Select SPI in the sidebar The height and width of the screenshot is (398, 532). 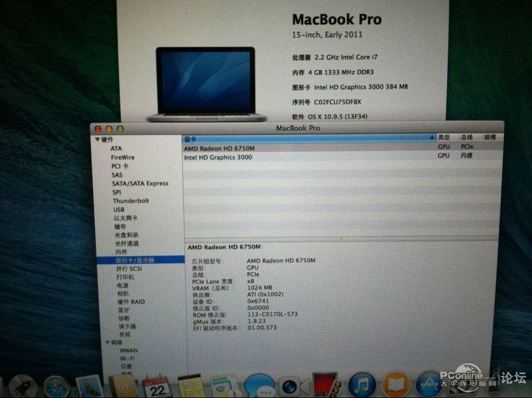click(116, 192)
